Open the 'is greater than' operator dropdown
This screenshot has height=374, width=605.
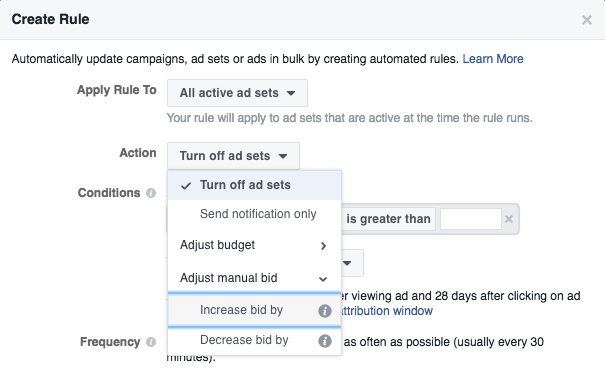389,219
